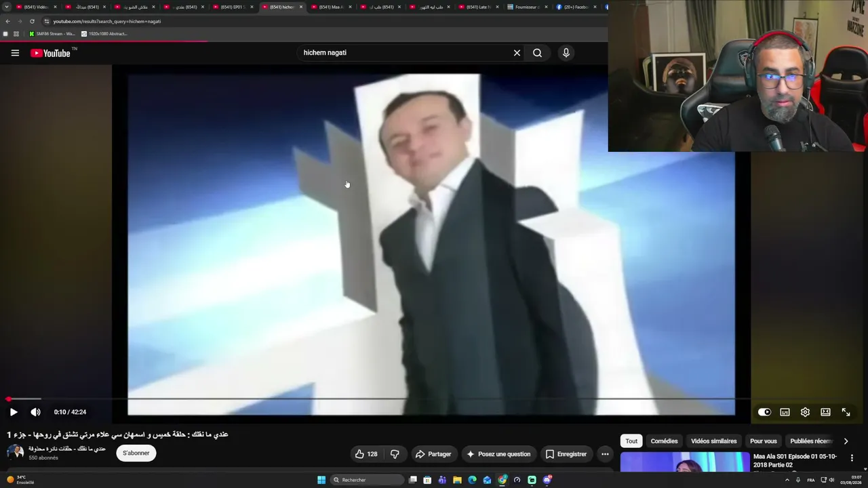Share the video via Partager

point(433,454)
